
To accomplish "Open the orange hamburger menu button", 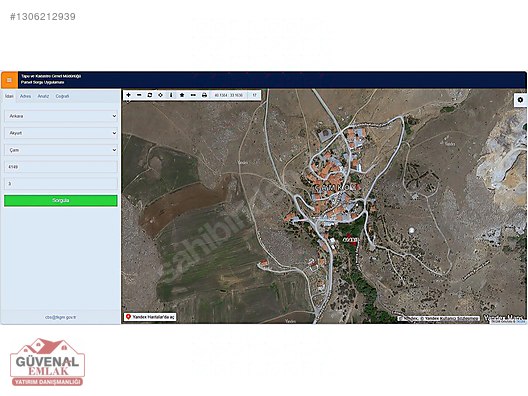I will [9, 80].
